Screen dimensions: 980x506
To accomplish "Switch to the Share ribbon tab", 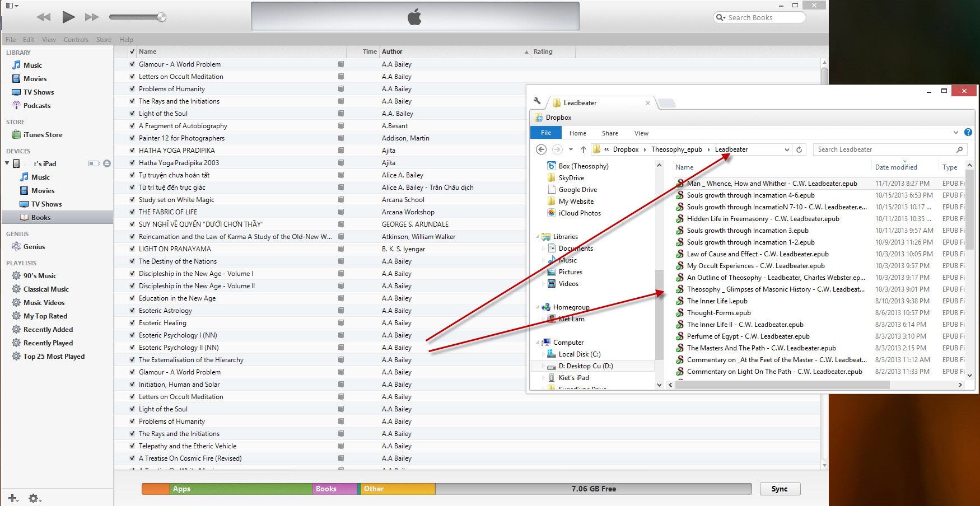I will (610, 133).
